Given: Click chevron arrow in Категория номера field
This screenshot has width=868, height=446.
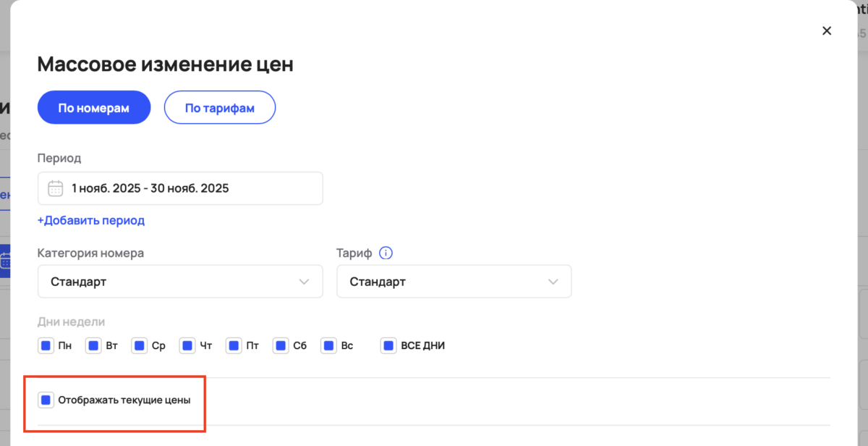Looking at the screenshot, I should [304, 282].
